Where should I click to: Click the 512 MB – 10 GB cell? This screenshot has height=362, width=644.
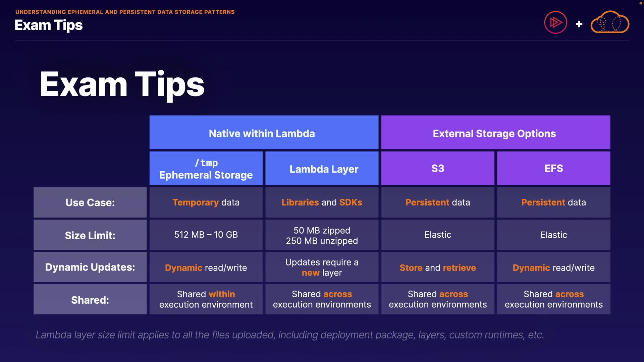pos(206,235)
